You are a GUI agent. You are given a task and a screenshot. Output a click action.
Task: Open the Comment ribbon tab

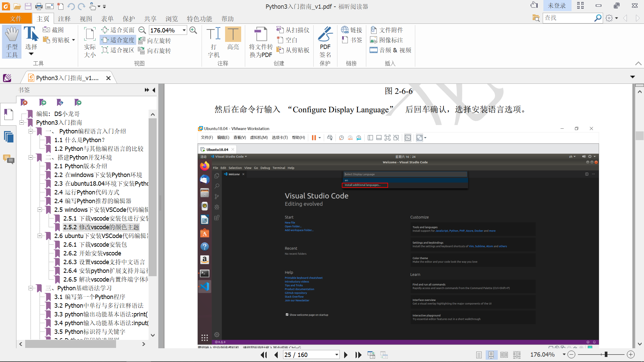click(64, 19)
